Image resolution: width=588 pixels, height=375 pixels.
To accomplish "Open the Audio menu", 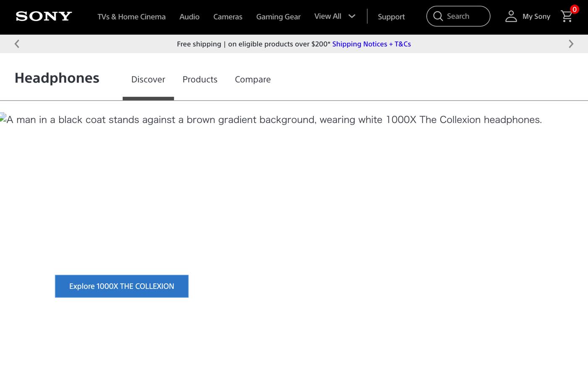I will click(189, 17).
